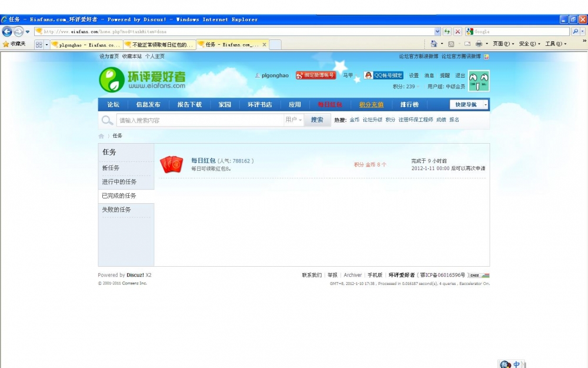The height and width of the screenshot is (368, 588).
Task: Click the site home breadcrumb icon
Action: click(101, 136)
